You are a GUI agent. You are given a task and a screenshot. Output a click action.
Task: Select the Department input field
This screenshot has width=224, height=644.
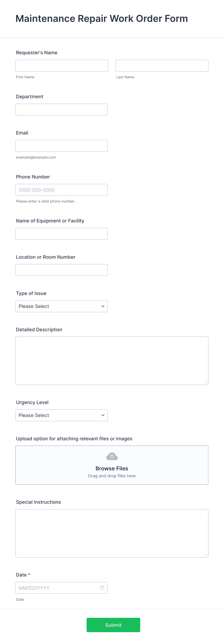click(61, 109)
